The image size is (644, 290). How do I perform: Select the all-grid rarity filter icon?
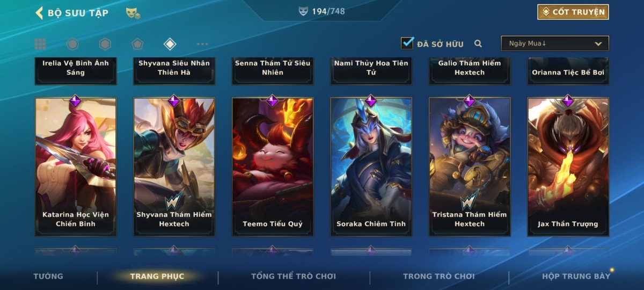40,44
